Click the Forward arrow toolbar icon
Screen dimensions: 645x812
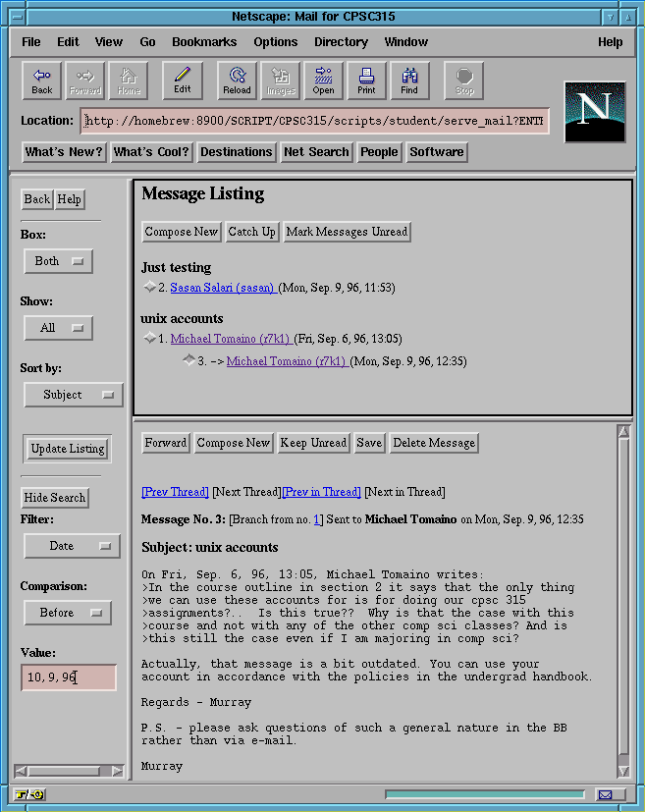[x=85, y=81]
